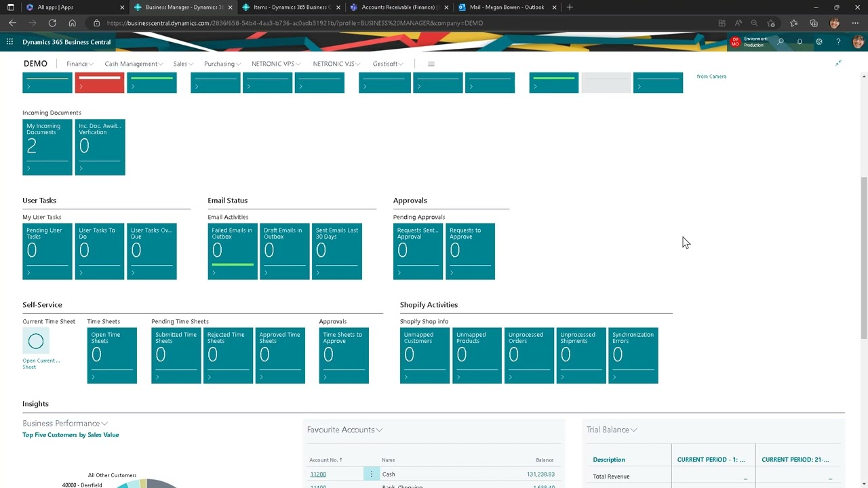Open the Search in Business Central header
The height and width of the screenshot is (488, 868).
(x=780, y=41)
